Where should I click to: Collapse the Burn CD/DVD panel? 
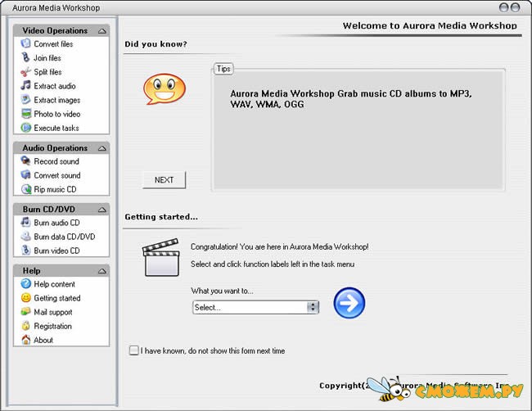pyautogui.click(x=101, y=210)
